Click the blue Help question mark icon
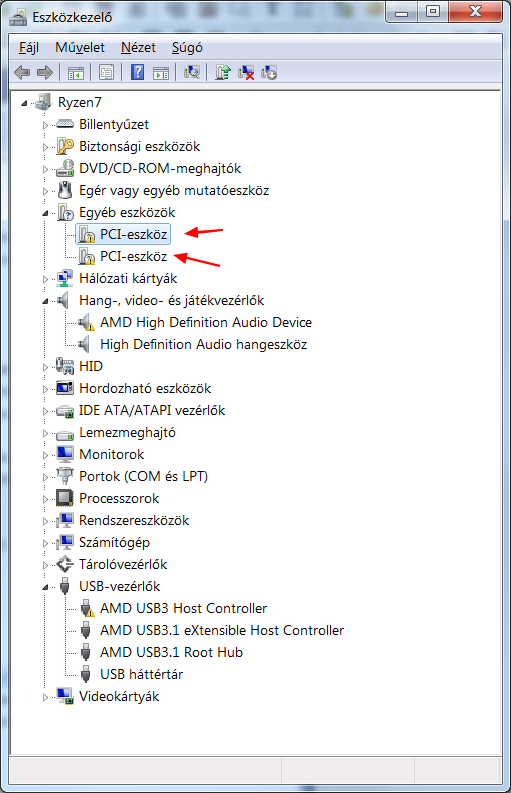This screenshot has width=511, height=793. [x=137, y=72]
